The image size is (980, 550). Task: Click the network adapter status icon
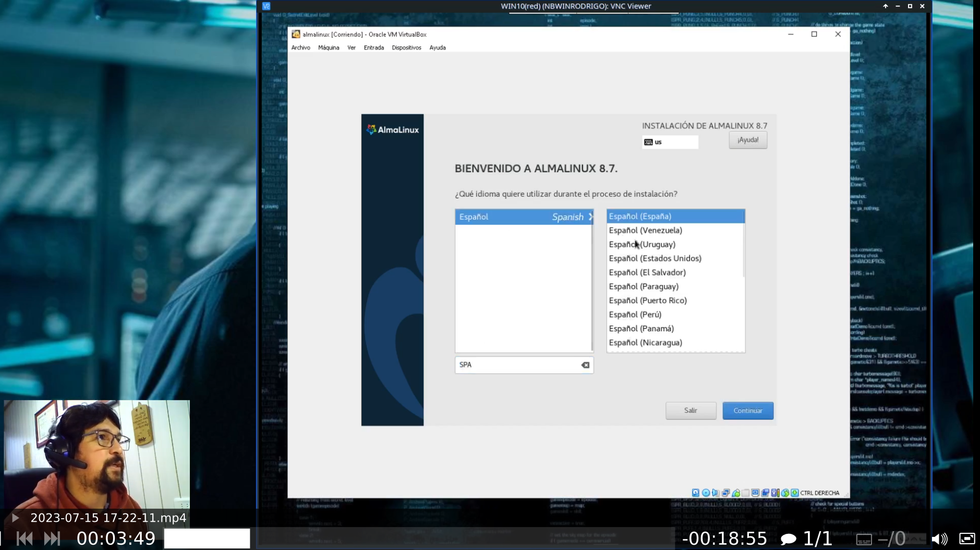725,493
